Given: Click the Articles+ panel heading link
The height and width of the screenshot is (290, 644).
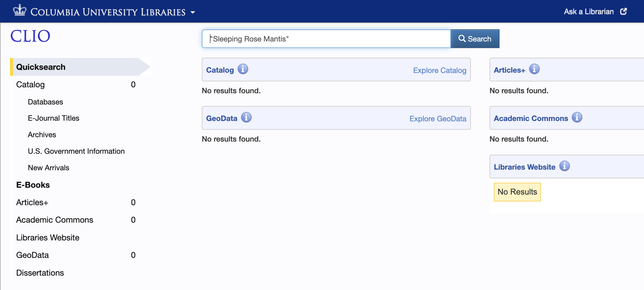Looking at the screenshot, I should [x=509, y=70].
